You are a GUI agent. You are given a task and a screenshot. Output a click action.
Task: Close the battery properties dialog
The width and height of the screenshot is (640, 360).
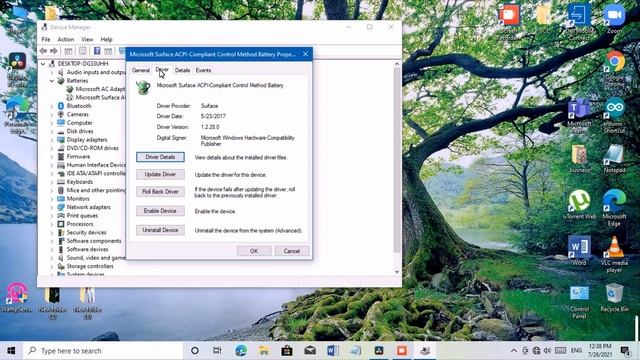pos(305,54)
